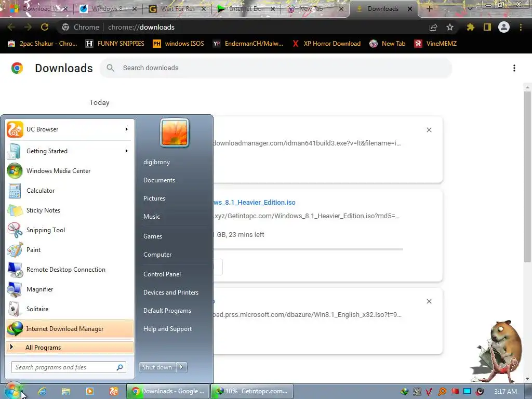
Task: Open Devices and Printers
Action: (x=170, y=292)
